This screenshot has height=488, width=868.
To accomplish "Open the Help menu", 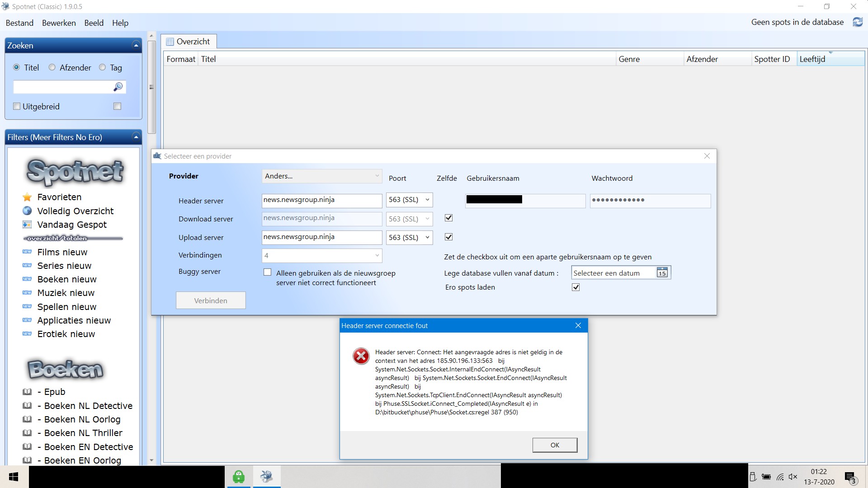I will pyautogui.click(x=120, y=23).
